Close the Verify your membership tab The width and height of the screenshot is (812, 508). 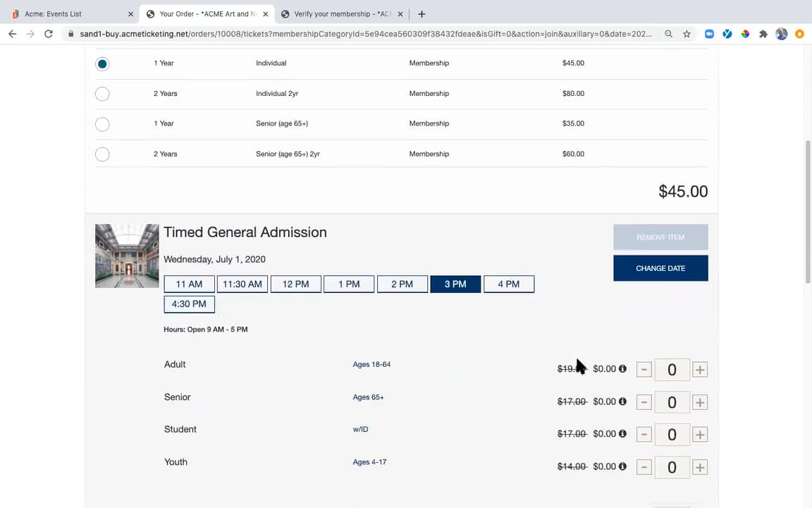pos(400,14)
